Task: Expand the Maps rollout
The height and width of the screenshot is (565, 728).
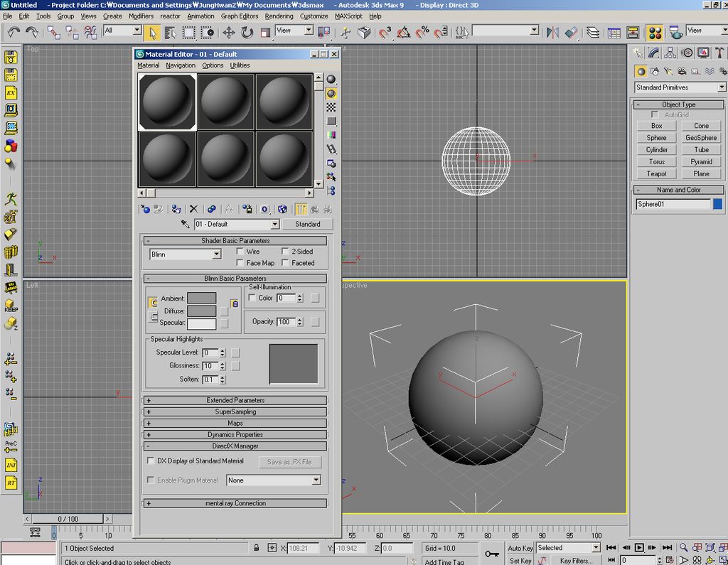Action: click(235, 423)
